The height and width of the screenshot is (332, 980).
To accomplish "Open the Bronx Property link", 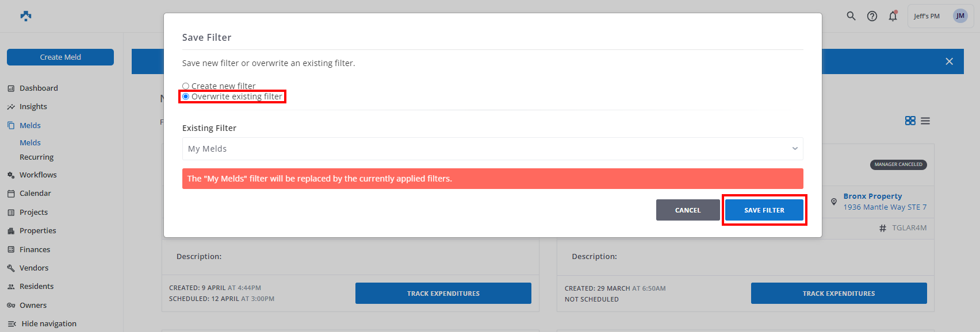I will [x=872, y=196].
